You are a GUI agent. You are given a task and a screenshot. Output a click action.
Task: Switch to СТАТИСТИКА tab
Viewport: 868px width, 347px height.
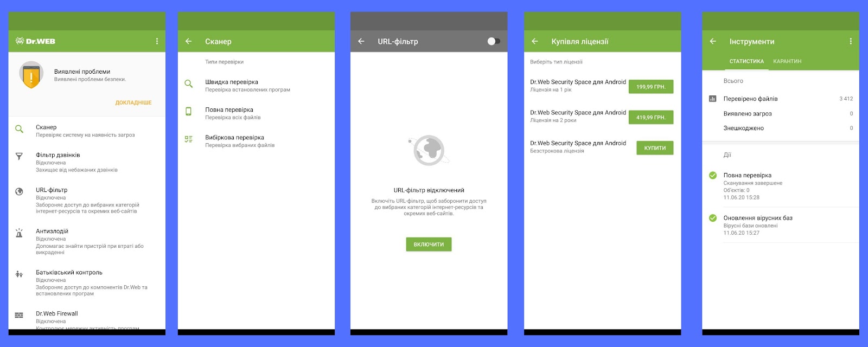[x=746, y=61]
